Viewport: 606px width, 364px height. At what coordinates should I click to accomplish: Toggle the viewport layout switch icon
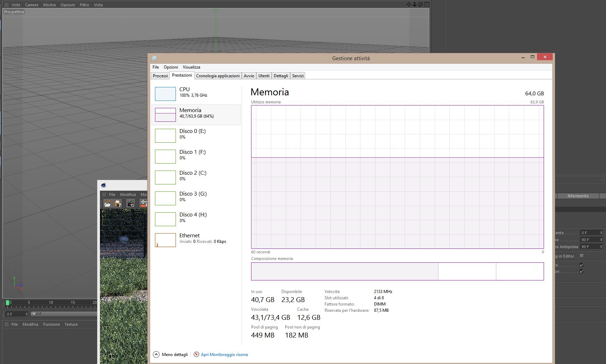426,5
